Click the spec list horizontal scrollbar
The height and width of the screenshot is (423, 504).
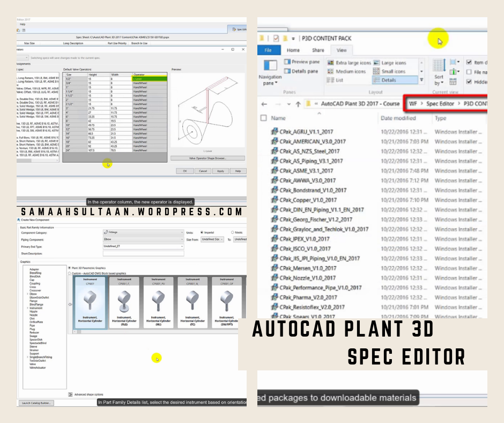tap(37, 160)
